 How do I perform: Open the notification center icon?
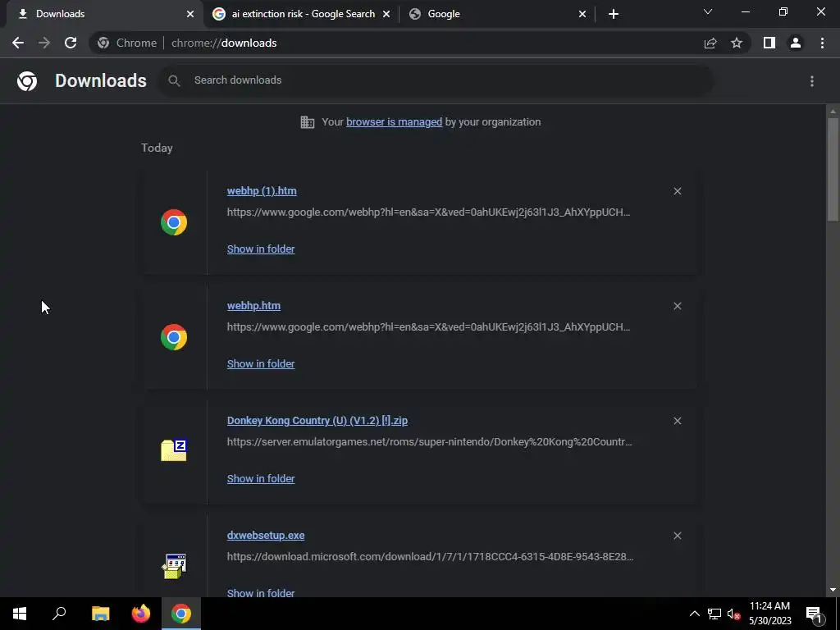click(x=815, y=614)
